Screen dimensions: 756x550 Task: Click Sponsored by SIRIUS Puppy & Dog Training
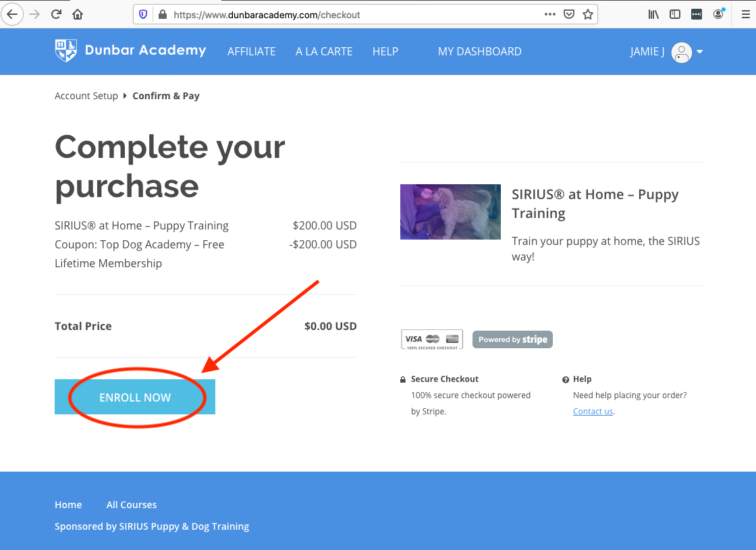pyautogui.click(x=152, y=526)
